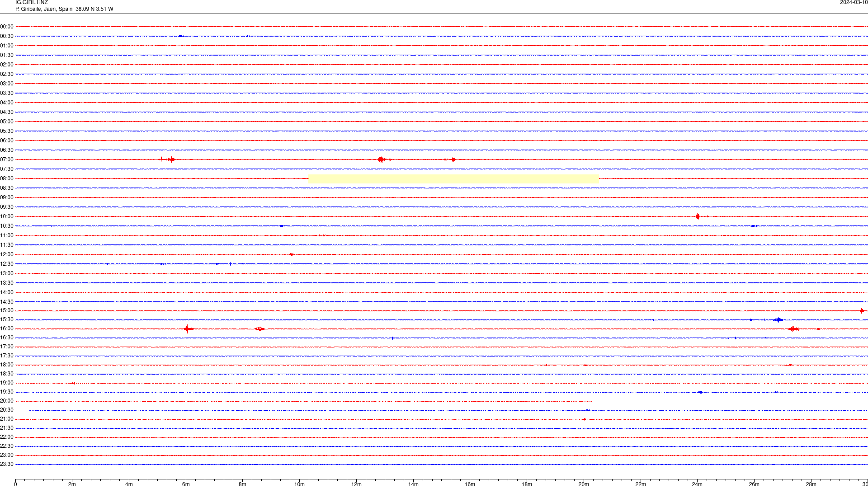Viewport: 868px width, 488px height.
Task: Click the 08:00 time label
Action: click(7, 178)
